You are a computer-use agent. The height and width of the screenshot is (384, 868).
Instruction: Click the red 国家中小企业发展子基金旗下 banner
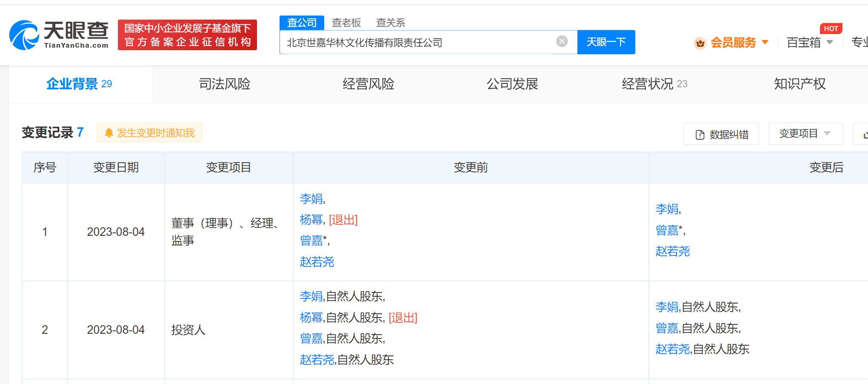(187, 35)
